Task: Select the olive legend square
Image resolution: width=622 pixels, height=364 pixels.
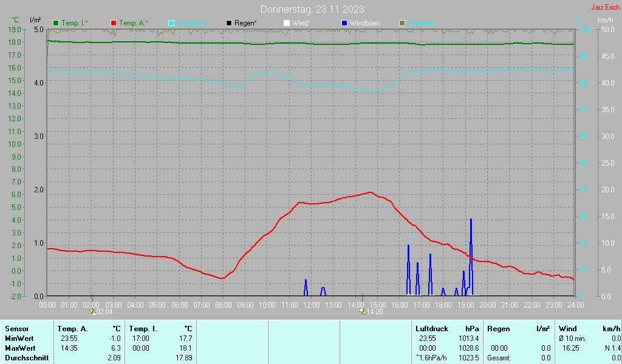Action: tap(402, 23)
